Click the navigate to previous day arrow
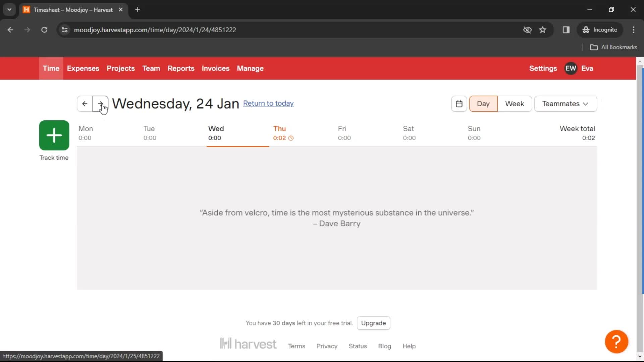Viewport: 644px width, 362px height. 84,104
